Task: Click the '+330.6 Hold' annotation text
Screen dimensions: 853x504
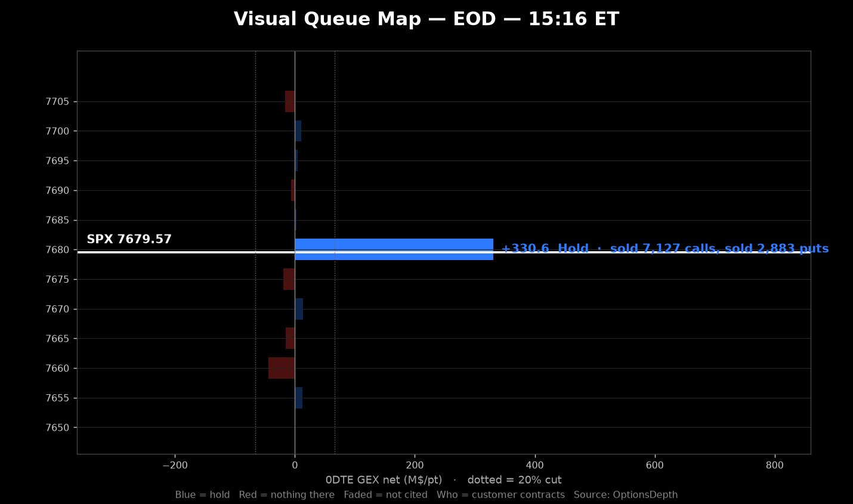Action: click(545, 249)
